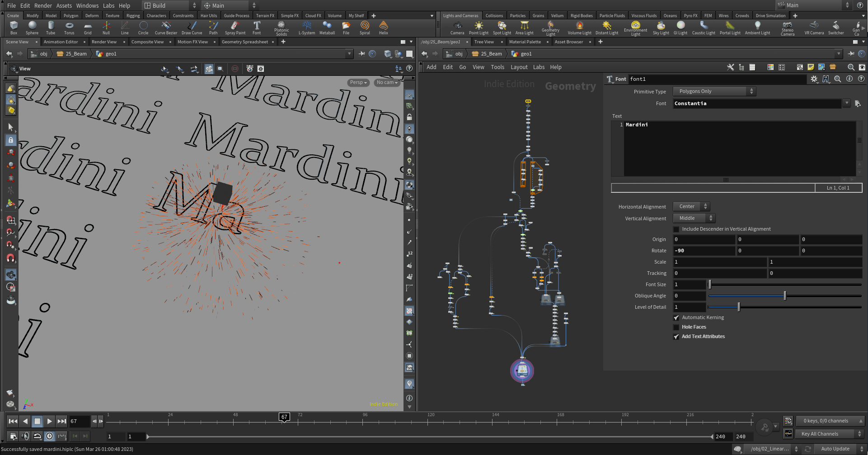Switch to the Material Palette tab
Screen dimensions: 868x455
point(525,42)
